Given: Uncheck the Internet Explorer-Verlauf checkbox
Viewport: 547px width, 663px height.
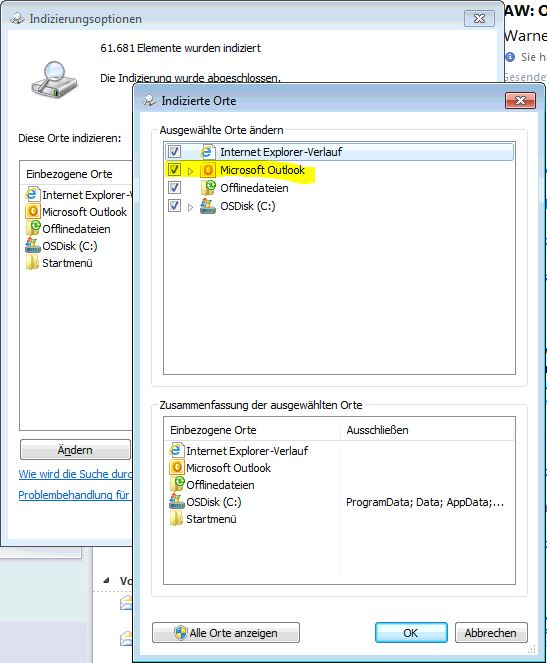Looking at the screenshot, I should 174,152.
